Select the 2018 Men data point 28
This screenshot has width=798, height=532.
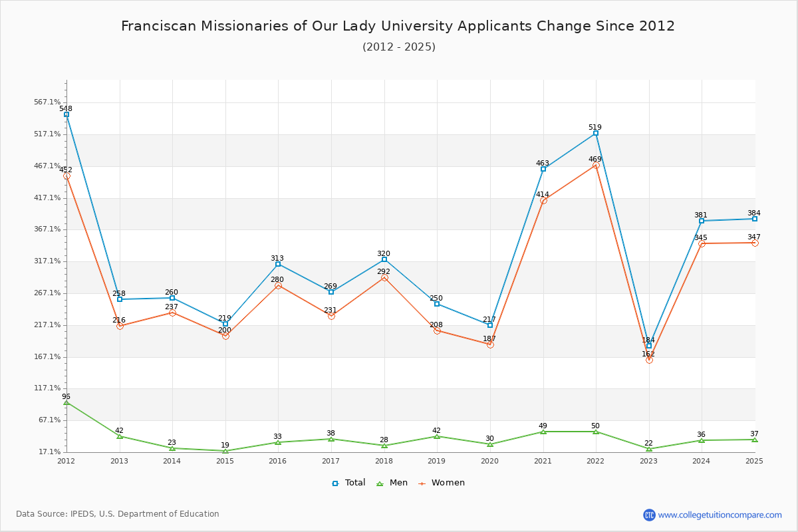(384, 446)
